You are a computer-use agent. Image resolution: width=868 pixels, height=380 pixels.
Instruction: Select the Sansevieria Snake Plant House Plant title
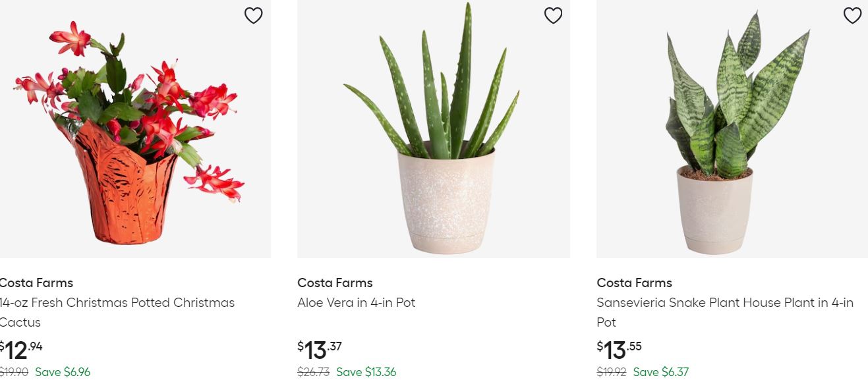pyautogui.click(x=724, y=303)
